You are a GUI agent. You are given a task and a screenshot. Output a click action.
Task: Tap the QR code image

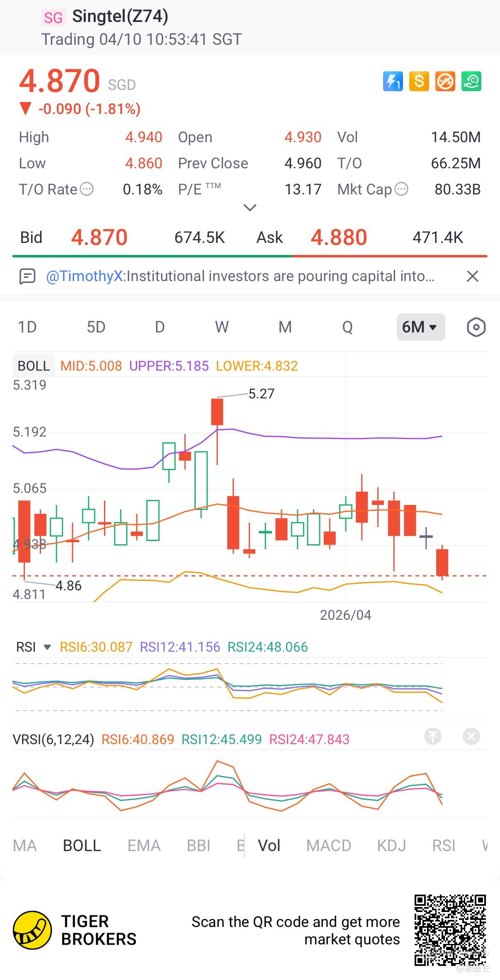pos(450,930)
